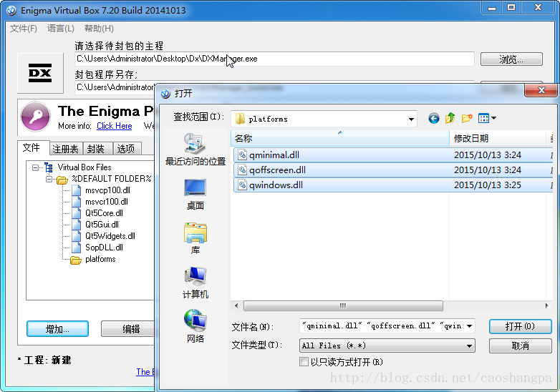Viewport: 560px width, 392px height.
Task: Click qoffscreen.dll file icon
Action: tap(243, 170)
